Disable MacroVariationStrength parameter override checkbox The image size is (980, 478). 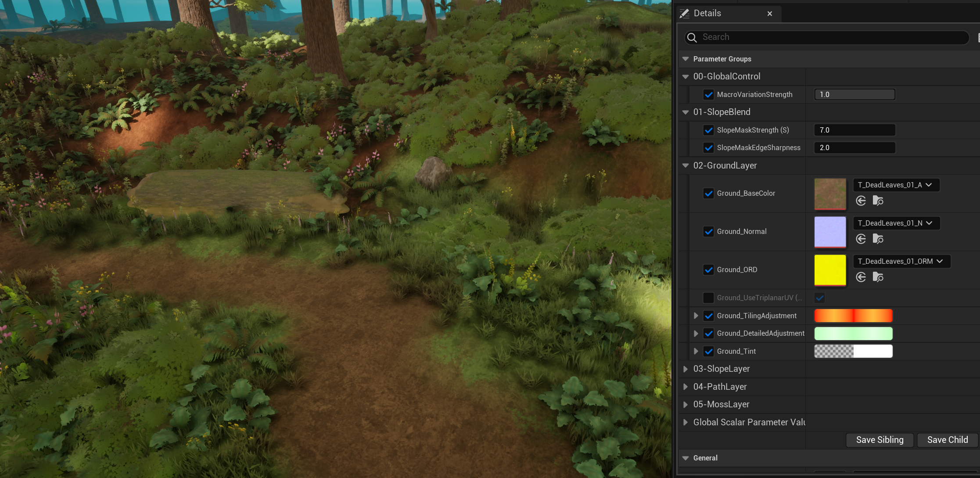coord(708,94)
